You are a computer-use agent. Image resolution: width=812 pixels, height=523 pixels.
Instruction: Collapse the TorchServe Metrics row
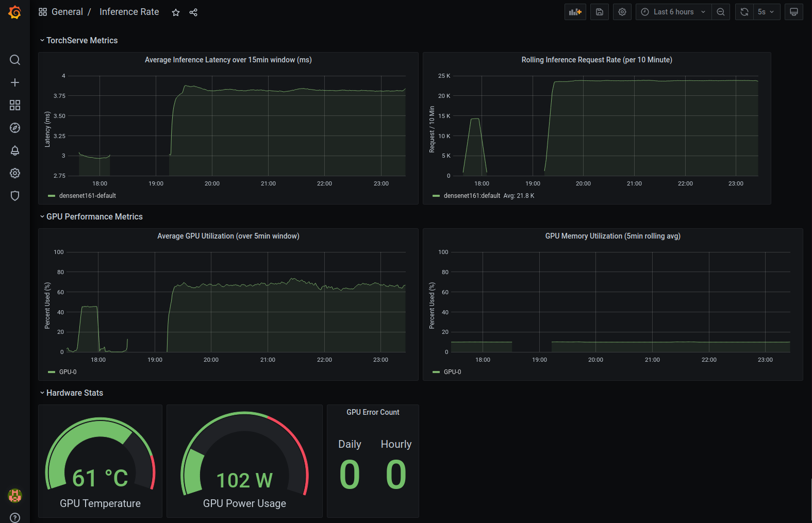coord(79,40)
